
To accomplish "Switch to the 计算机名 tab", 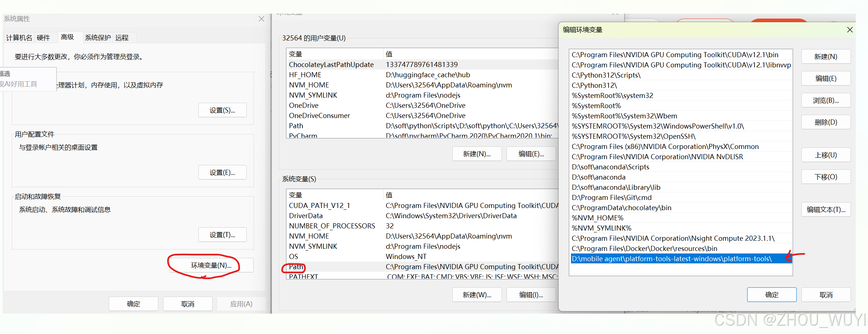I will click(x=19, y=38).
